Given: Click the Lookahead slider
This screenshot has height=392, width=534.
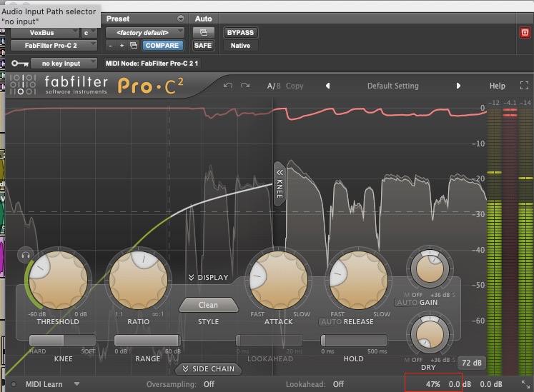Looking at the screenshot, I should click(269, 341).
